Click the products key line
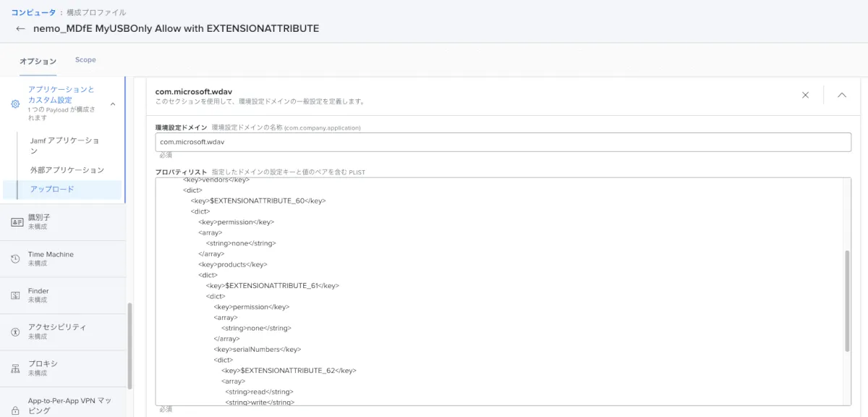This screenshot has width=868, height=417. pyautogui.click(x=233, y=264)
